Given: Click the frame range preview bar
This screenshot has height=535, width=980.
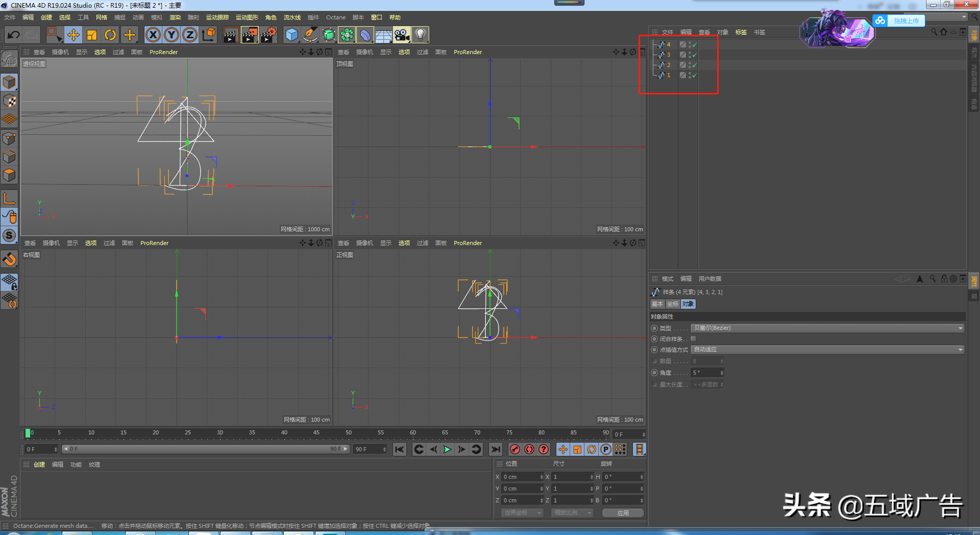Looking at the screenshot, I should 205,449.
